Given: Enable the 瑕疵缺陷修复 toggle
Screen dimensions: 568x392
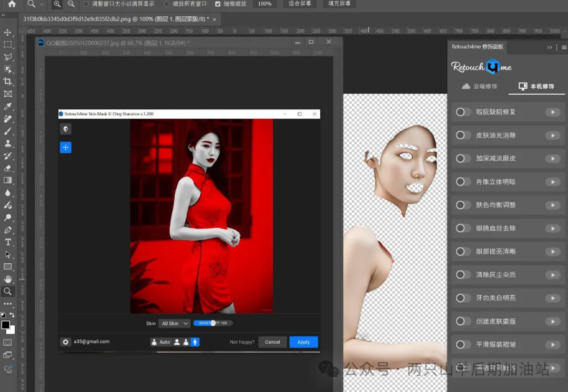Looking at the screenshot, I should (x=463, y=112).
